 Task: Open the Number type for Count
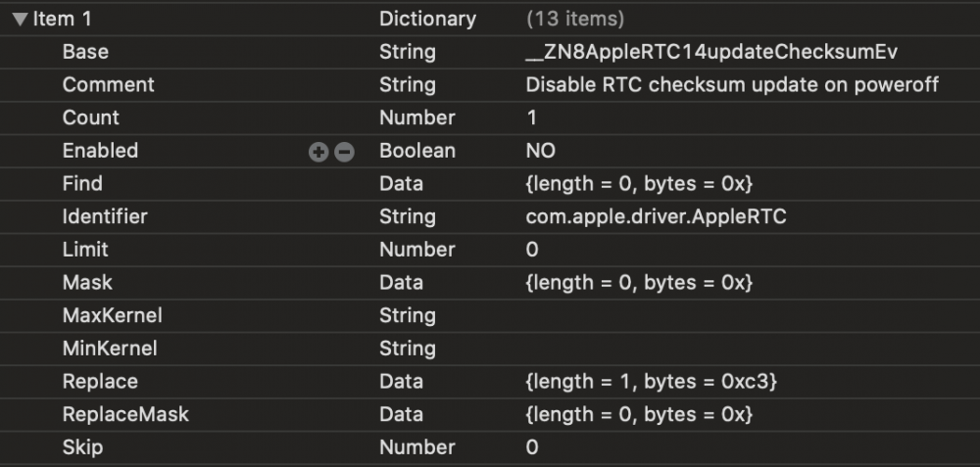coord(417,118)
